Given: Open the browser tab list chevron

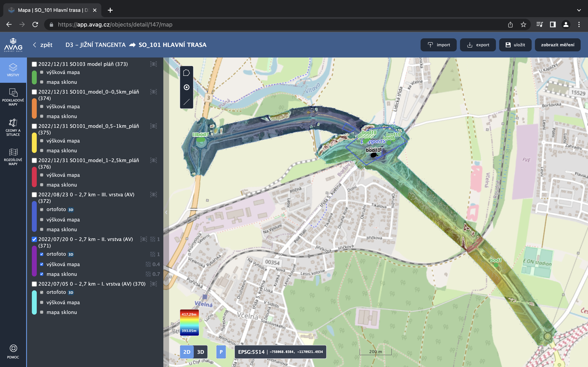Looking at the screenshot, I should point(579,10).
